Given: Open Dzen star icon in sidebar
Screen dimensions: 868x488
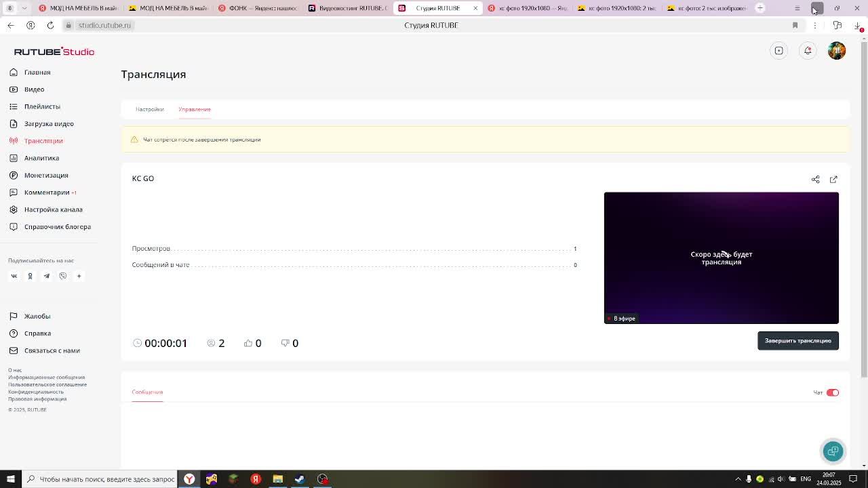Looking at the screenshot, I should [x=79, y=276].
